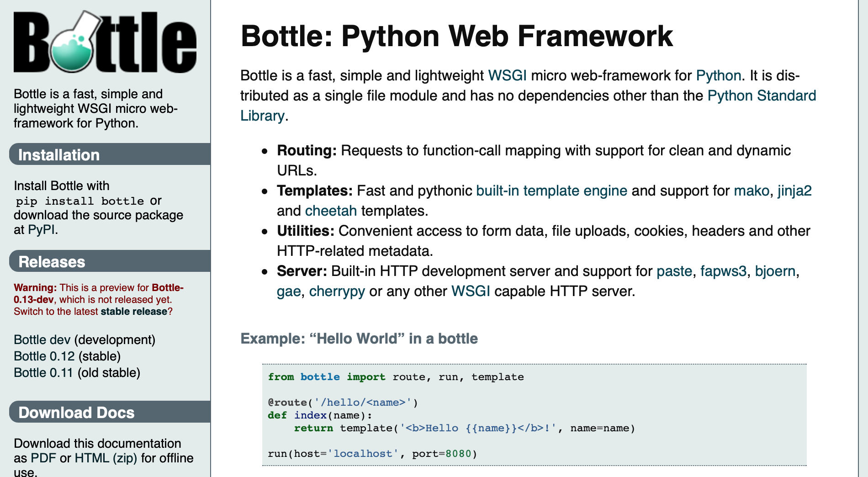
Task: Click the 'return template' code line
Action: pos(465,428)
